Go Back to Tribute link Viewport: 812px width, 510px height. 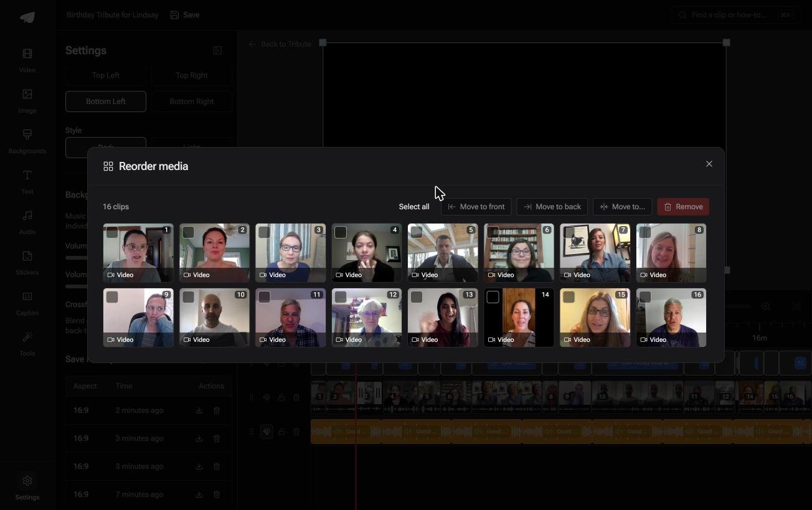coord(280,44)
